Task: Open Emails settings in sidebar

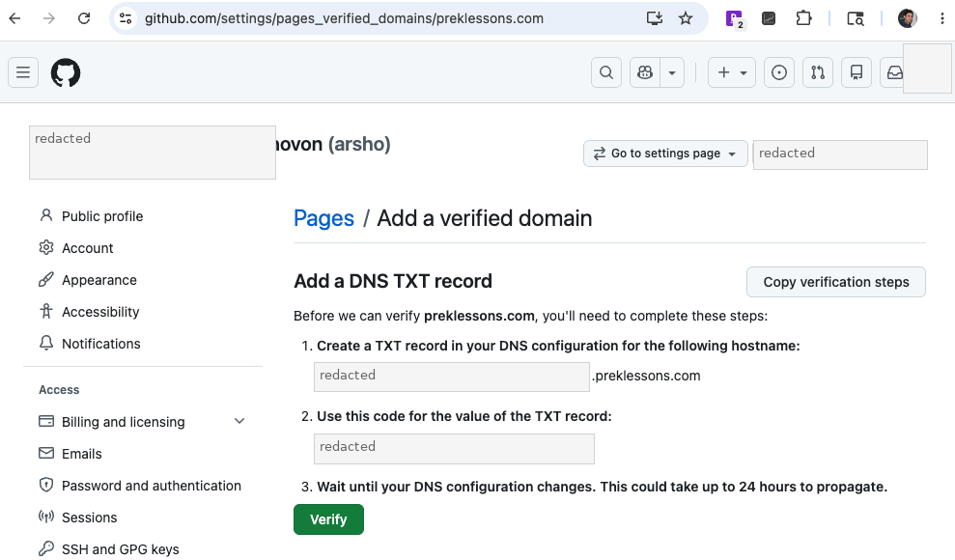Action: pos(82,454)
